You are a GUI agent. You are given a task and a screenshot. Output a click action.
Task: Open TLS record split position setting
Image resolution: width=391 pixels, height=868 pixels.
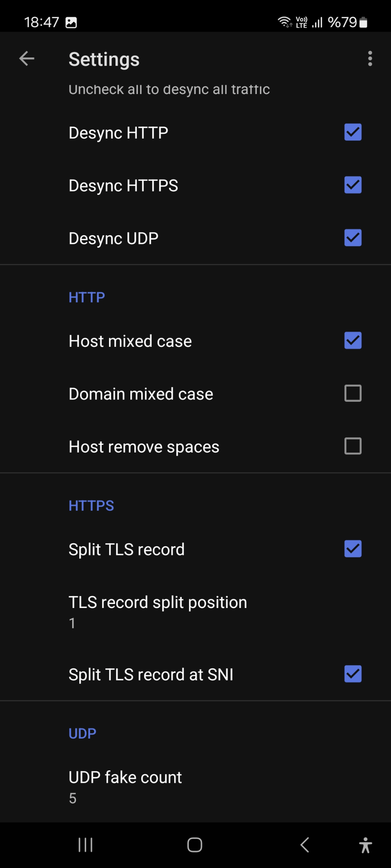[x=195, y=612]
